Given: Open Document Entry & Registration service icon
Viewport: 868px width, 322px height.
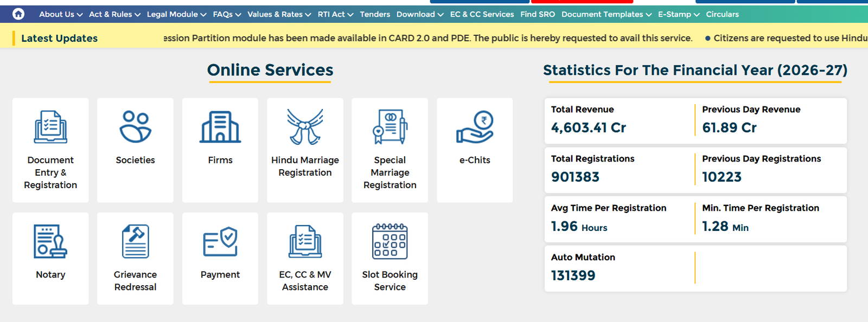Looking at the screenshot, I should [x=50, y=127].
